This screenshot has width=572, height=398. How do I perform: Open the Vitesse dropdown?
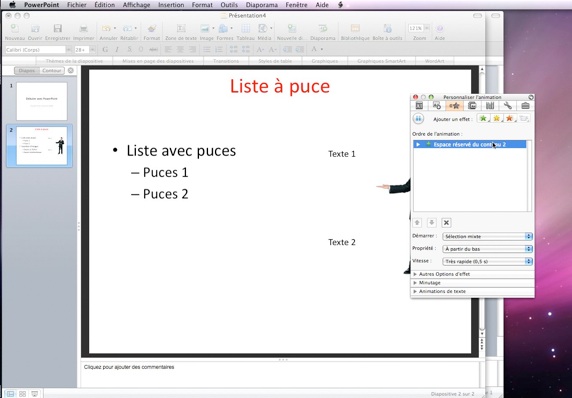tap(487, 261)
